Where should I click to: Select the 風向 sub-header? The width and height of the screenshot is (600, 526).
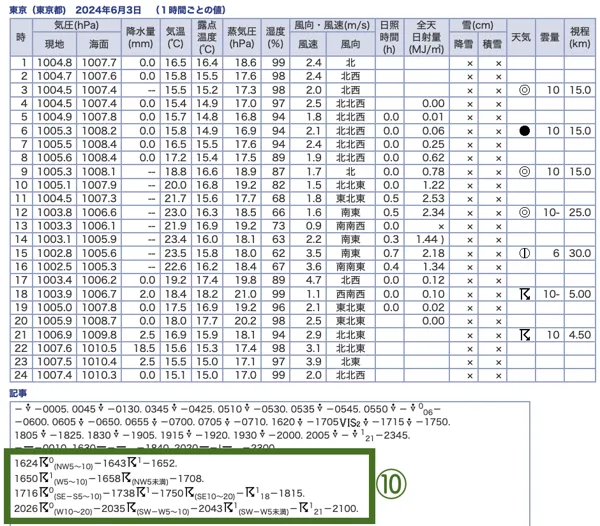point(351,44)
